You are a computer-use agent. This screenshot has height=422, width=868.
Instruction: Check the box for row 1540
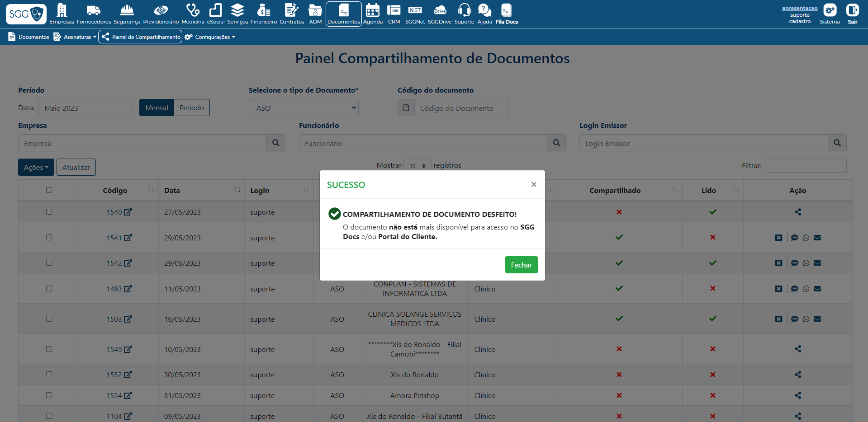49,212
